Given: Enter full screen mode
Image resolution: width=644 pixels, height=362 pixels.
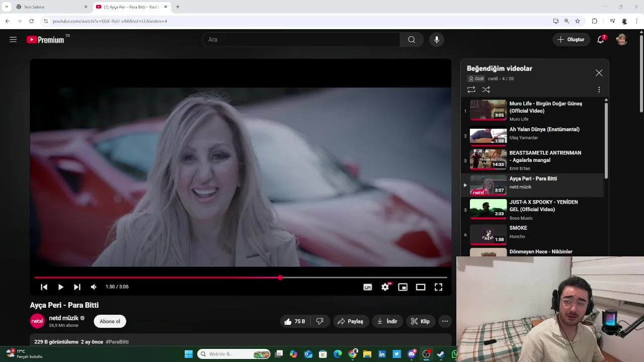Looking at the screenshot, I should 438,287.
